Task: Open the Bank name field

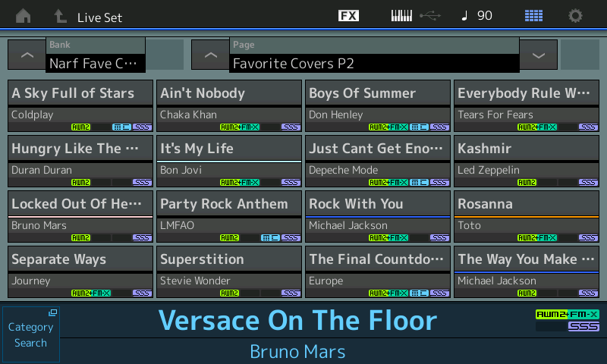Action: (x=95, y=55)
